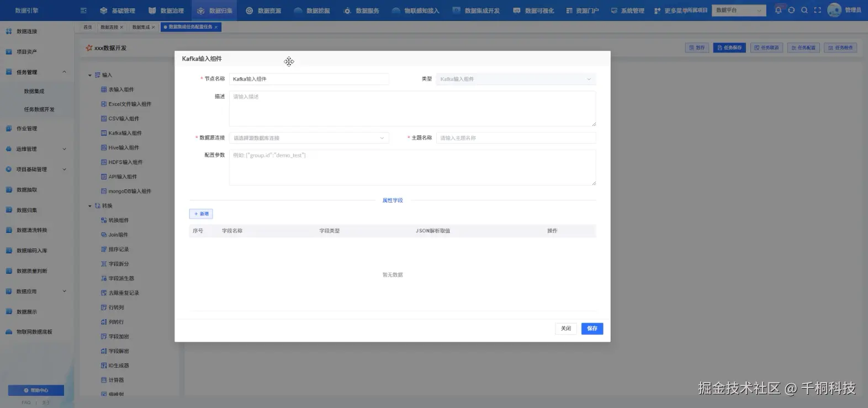Switch to 数据资源 top menu
868x408 pixels.
click(263, 10)
